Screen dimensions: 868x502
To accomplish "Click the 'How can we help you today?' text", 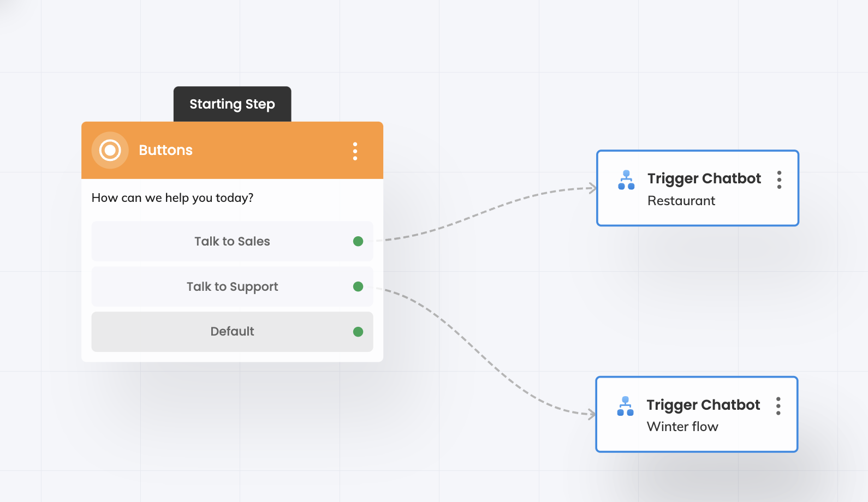I will click(x=173, y=198).
